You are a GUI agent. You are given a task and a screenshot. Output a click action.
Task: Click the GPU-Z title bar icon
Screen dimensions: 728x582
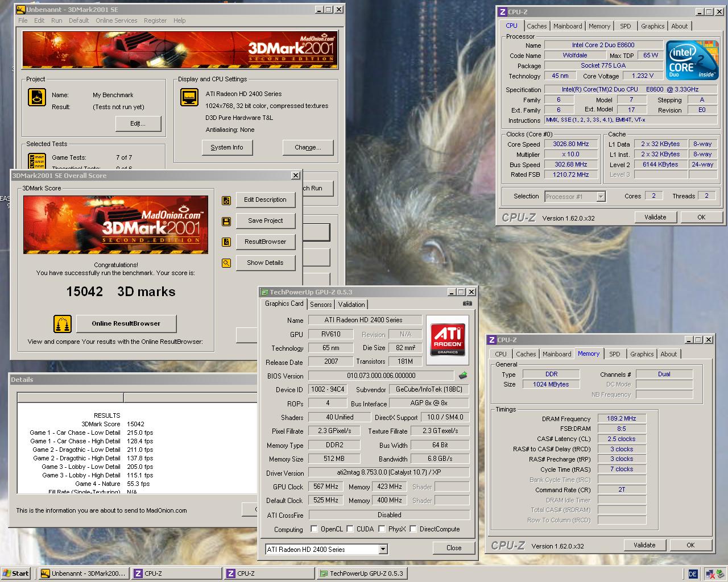pos(264,292)
